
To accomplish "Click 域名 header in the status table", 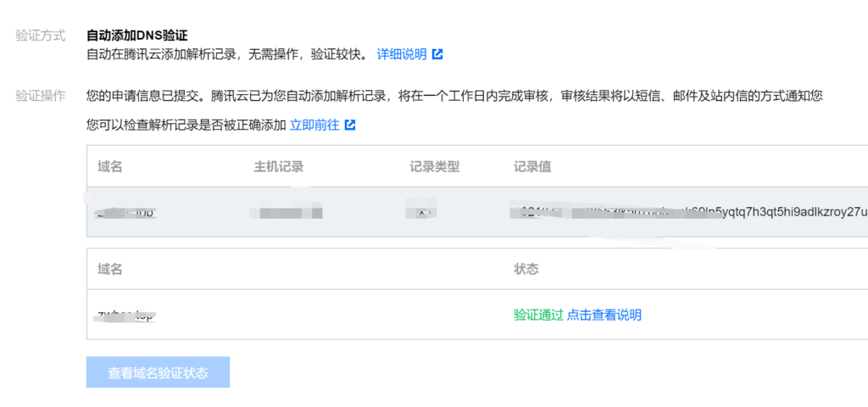I will tap(110, 269).
